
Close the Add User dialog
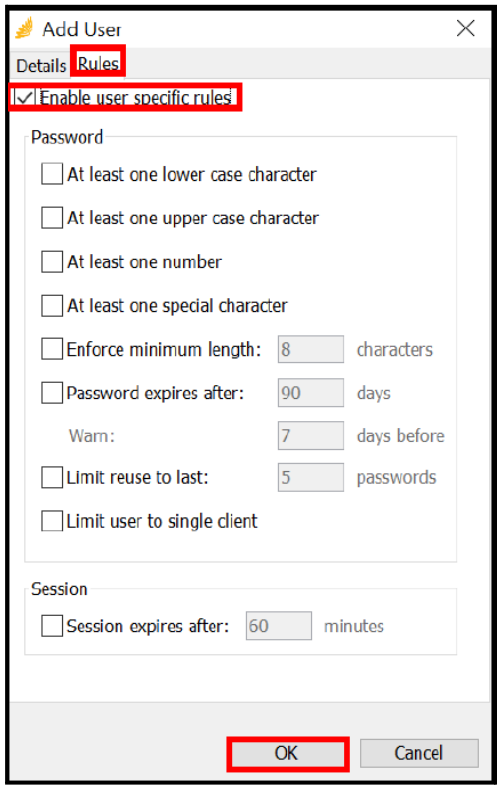click(x=465, y=28)
